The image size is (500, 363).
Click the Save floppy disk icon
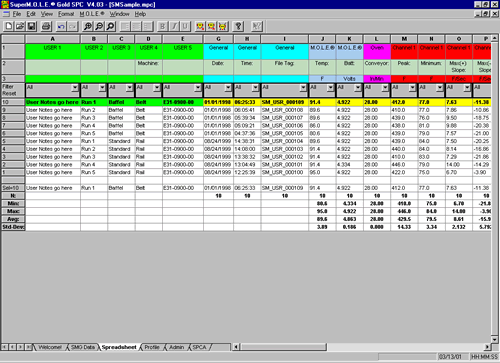[x=31, y=26]
